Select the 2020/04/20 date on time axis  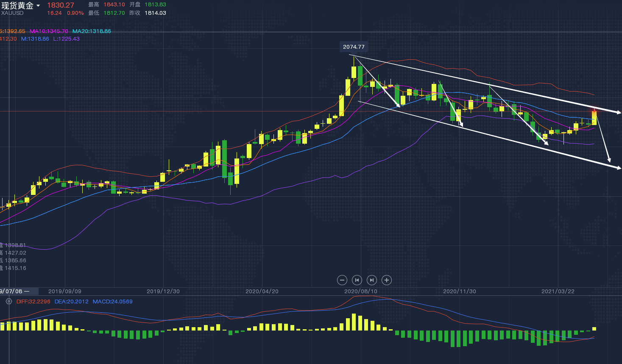(x=262, y=292)
